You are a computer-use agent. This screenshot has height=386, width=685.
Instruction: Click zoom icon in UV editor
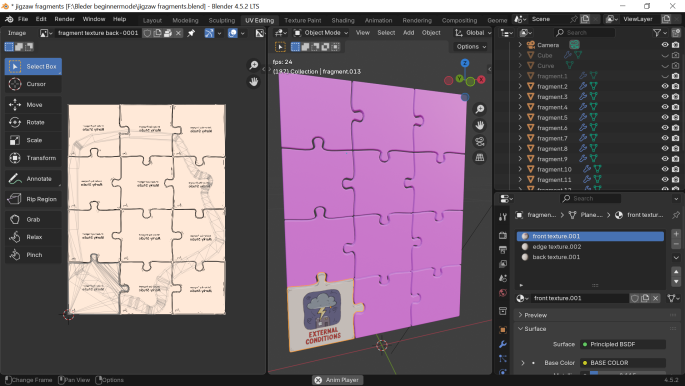(254, 65)
